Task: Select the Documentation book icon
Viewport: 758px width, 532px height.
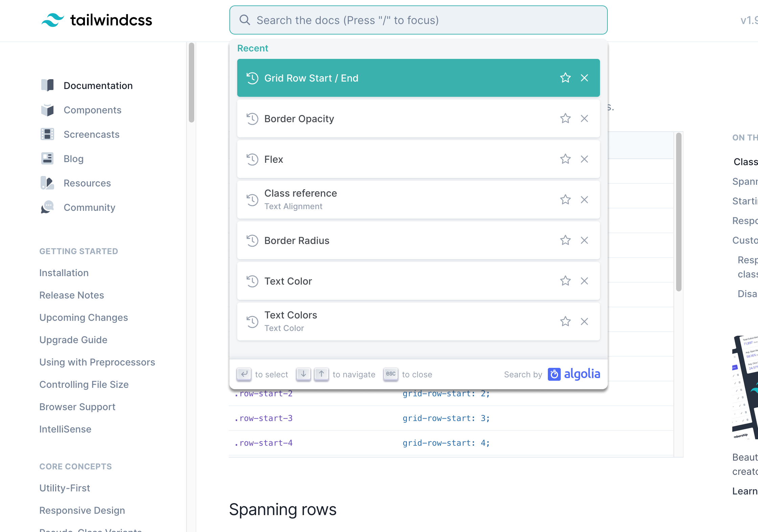Action: pos(47,85)
